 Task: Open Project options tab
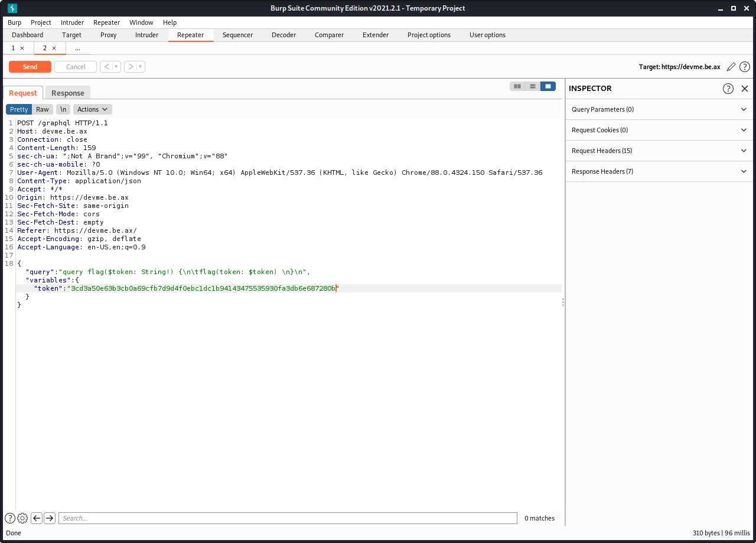pos(429,35)
